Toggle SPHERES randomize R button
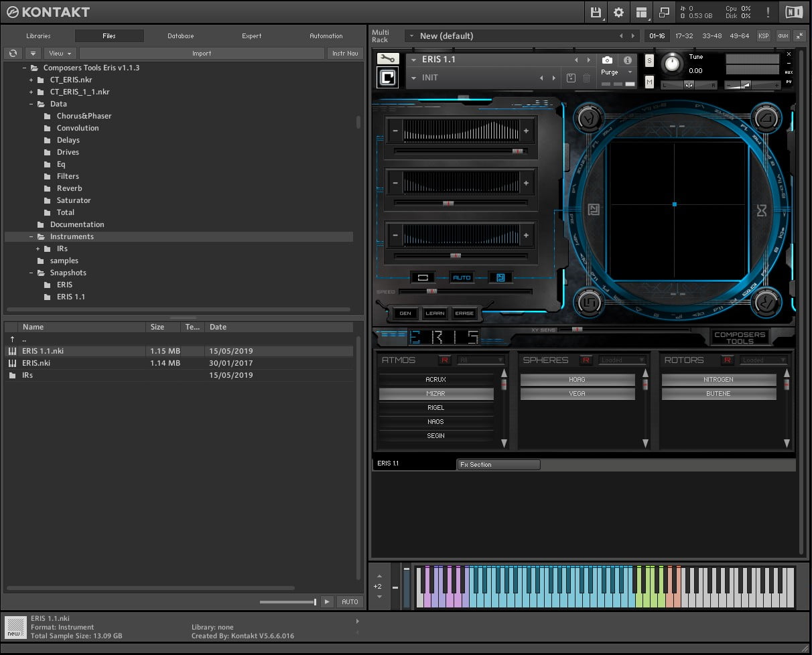 point(586,360)
